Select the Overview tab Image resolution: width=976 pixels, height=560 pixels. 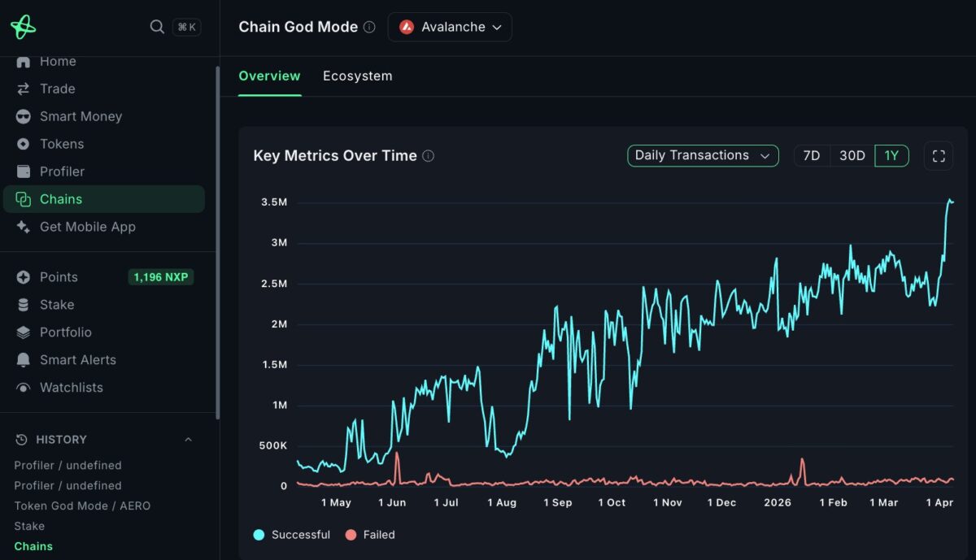pyautogui.click(x=269, y=76)
